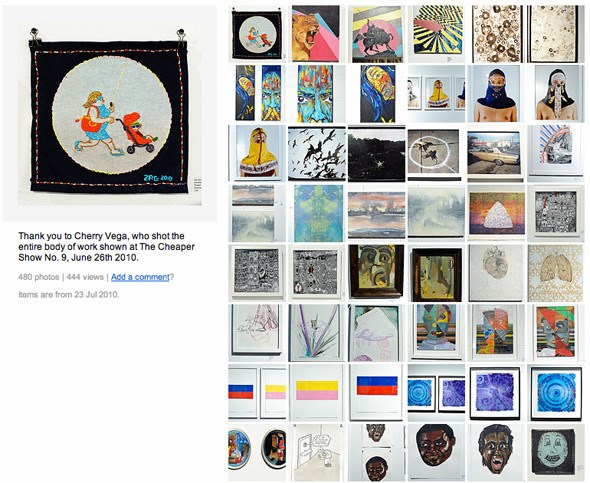590x483 pixels.
Task: Select the horse rider statue on pink circle thumbnail
Action: pyautogui.click(x=375, y=34)
